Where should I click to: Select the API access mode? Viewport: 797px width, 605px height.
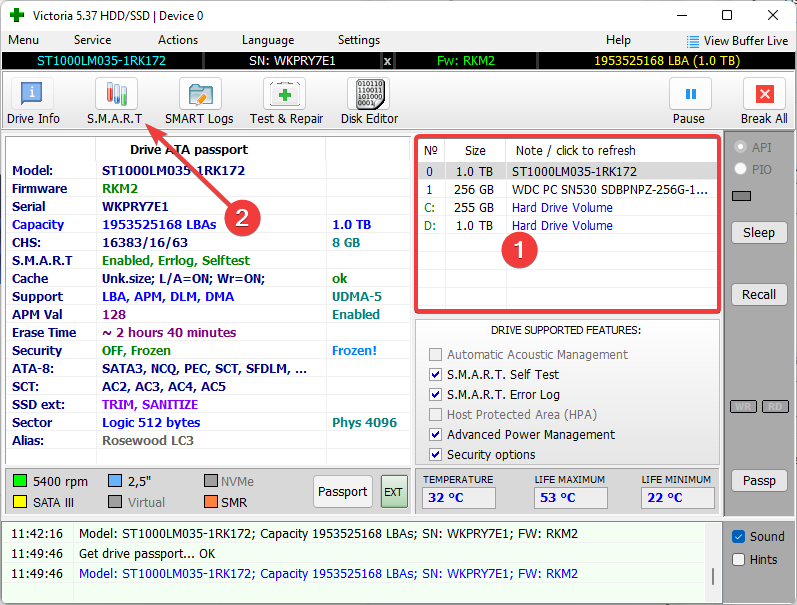741,147
